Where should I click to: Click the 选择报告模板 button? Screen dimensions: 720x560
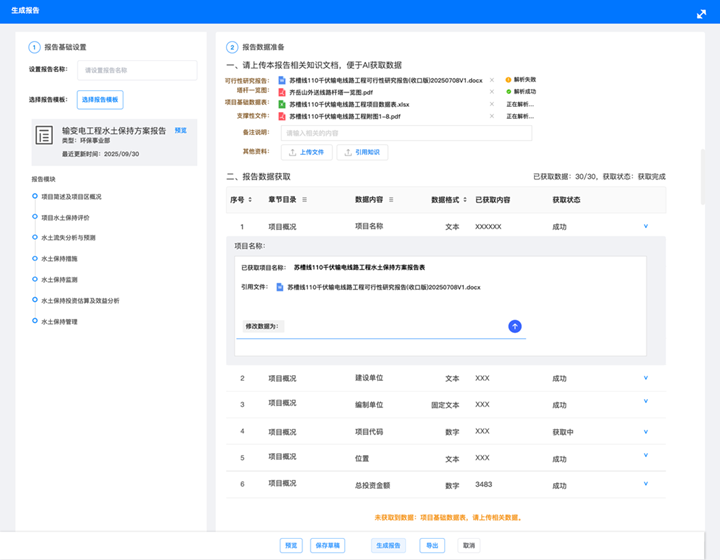pos(100,100)
